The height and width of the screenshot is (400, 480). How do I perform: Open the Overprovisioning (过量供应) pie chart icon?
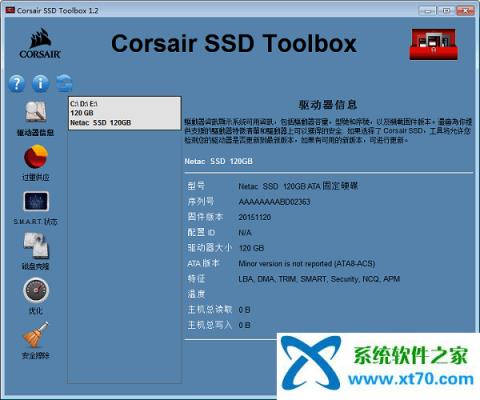(36, 156)
